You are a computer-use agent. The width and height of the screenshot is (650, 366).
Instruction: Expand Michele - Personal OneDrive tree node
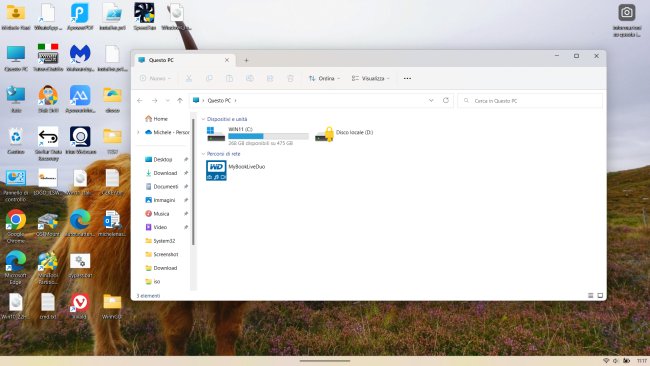click(138, 132)
